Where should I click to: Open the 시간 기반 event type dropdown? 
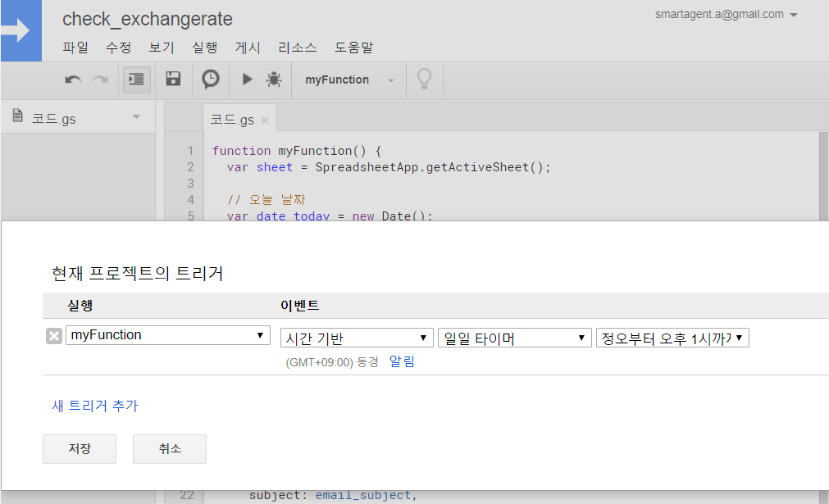click(357, 338)
